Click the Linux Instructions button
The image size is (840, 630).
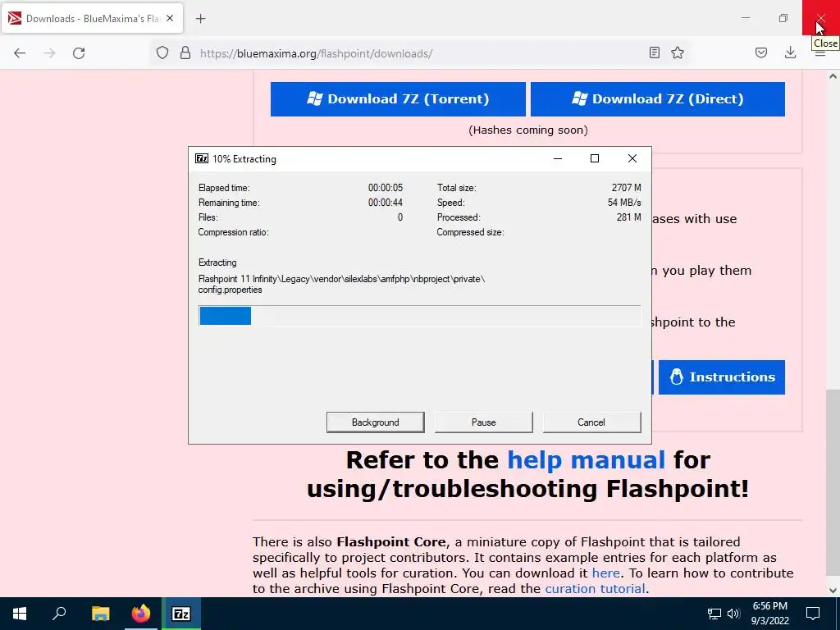pos(722,377)
